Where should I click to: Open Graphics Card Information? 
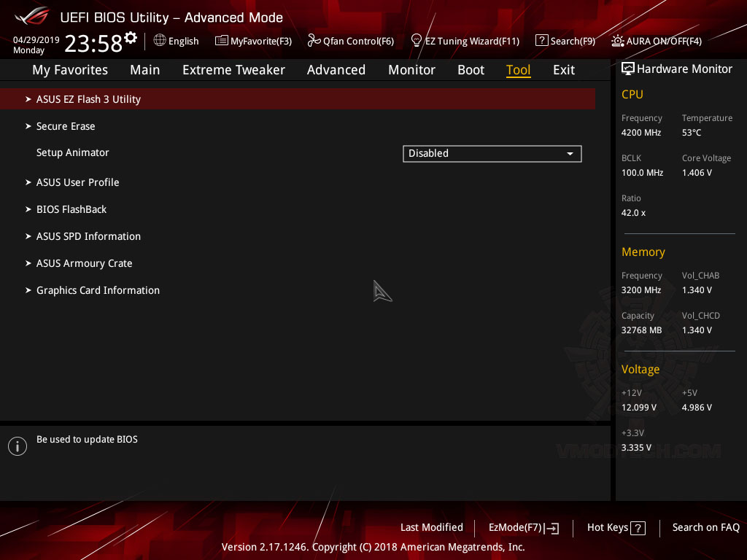98,290
